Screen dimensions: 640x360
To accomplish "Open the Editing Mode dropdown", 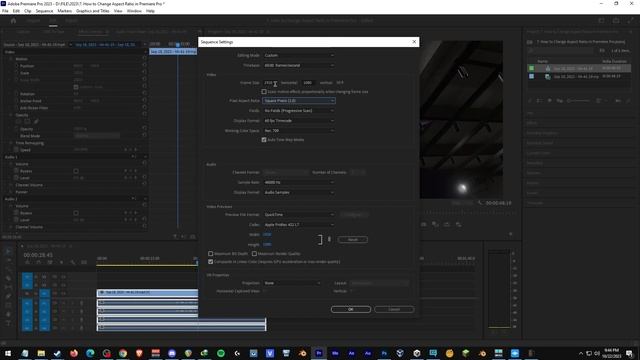I will (299, 55).
